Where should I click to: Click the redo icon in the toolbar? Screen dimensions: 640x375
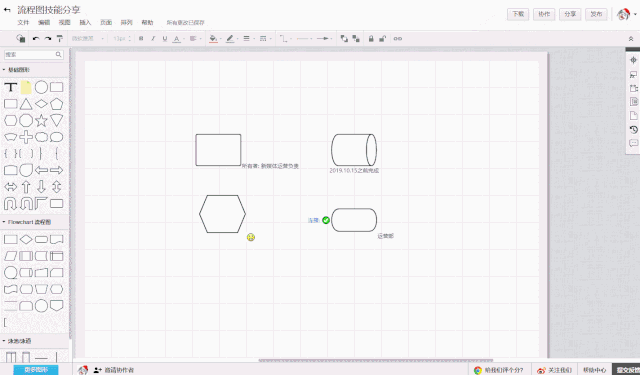(x=48, y=38)
